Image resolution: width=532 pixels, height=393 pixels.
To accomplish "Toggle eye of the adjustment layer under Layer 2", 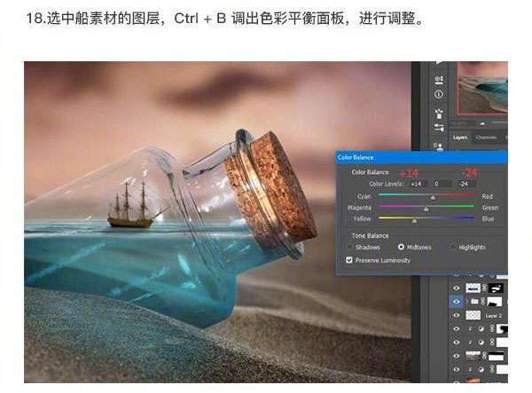I will [x=457, y=329].
